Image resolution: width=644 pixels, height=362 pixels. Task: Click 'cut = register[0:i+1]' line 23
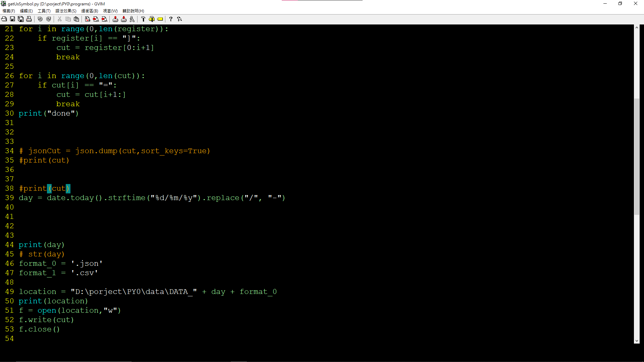[105, 48]
